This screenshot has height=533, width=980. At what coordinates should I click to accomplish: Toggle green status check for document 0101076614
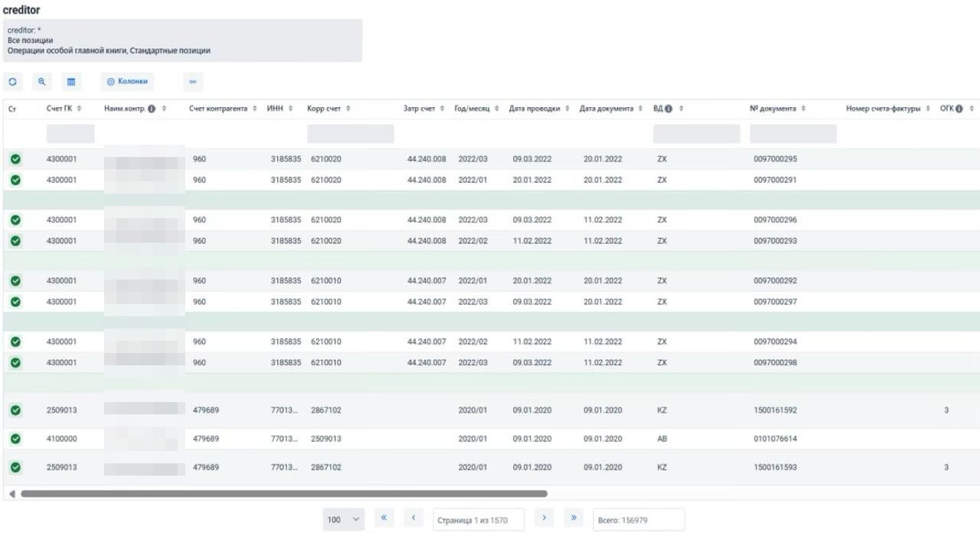15,439
